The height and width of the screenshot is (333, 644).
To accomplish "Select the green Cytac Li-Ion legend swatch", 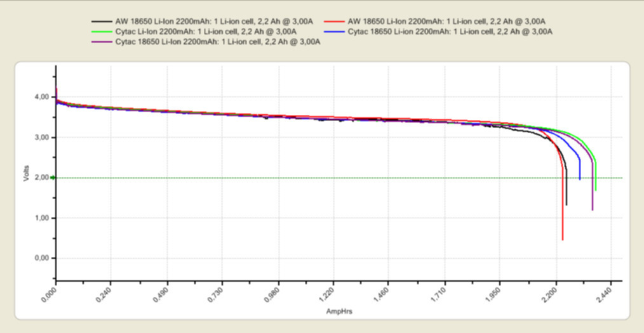I will coord(102,32).
